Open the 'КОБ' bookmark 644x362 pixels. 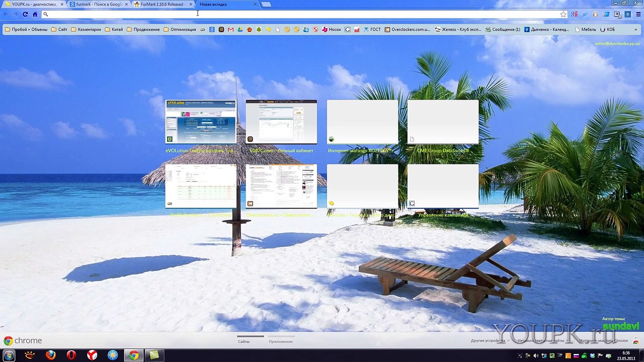(607, 30)
